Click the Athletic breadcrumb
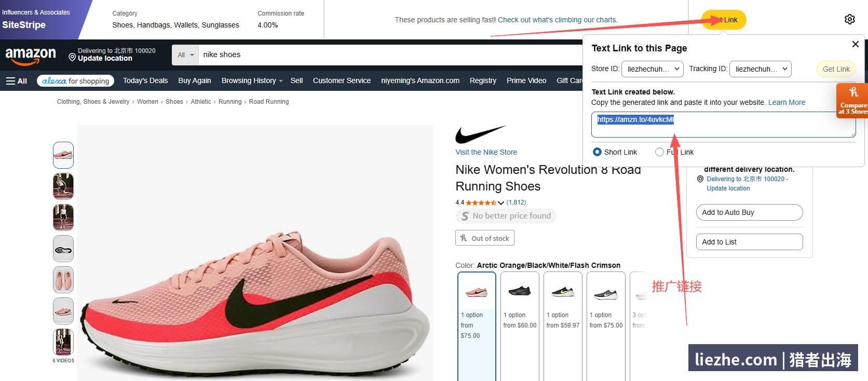Screen dimensions: 868x381 (x=201, y=102)
